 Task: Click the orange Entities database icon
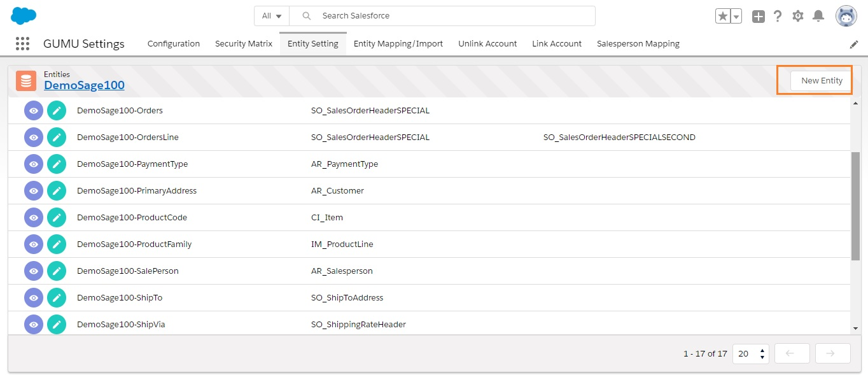pos(26,81)
